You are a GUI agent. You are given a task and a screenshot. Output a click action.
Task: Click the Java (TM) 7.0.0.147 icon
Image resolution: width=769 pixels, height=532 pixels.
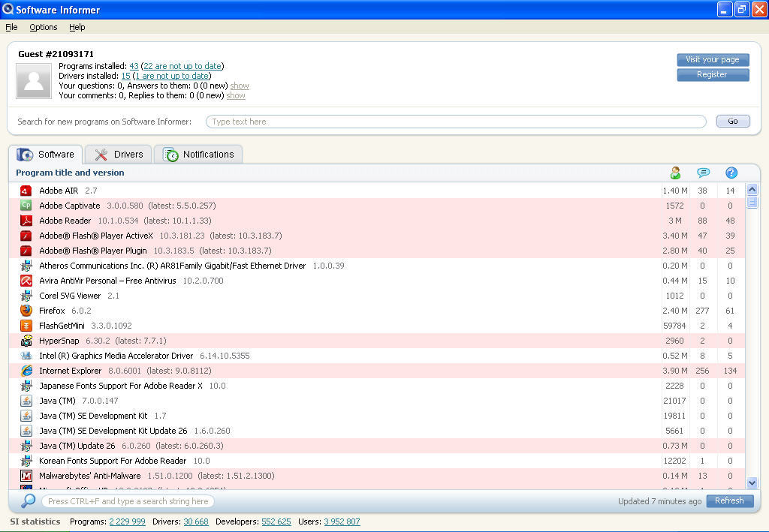(26, 401)
